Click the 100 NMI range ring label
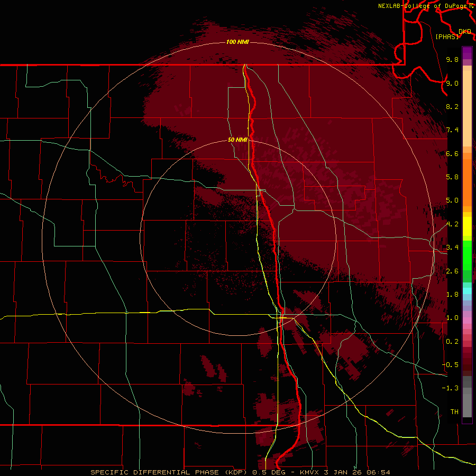 (237, 42)
